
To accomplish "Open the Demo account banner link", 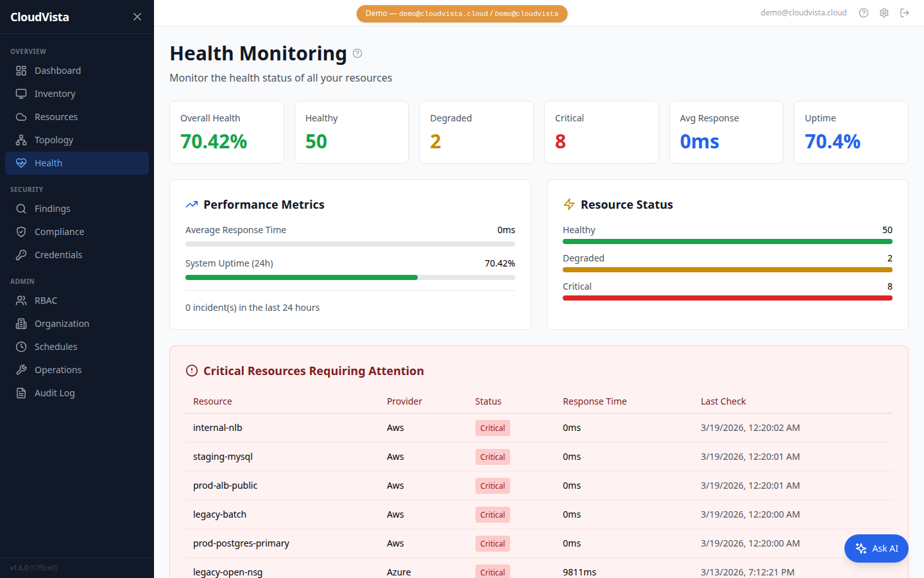I will coord(461,13).
